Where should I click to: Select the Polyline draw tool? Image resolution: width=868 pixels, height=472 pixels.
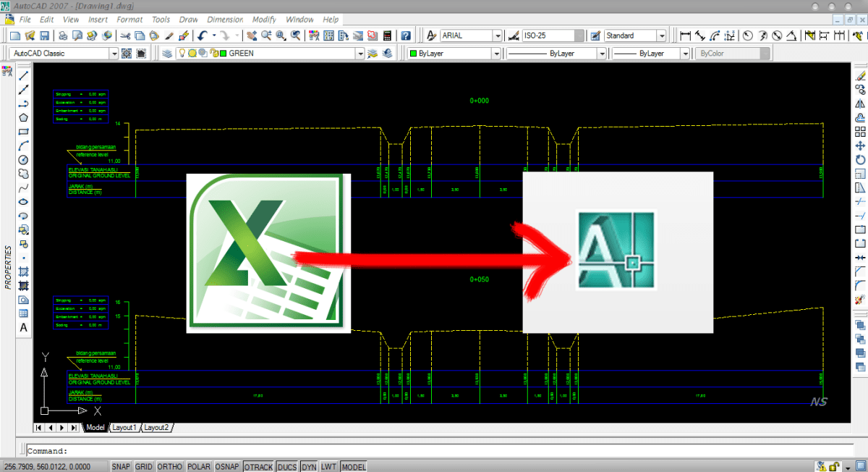click(x=23, y=104)
